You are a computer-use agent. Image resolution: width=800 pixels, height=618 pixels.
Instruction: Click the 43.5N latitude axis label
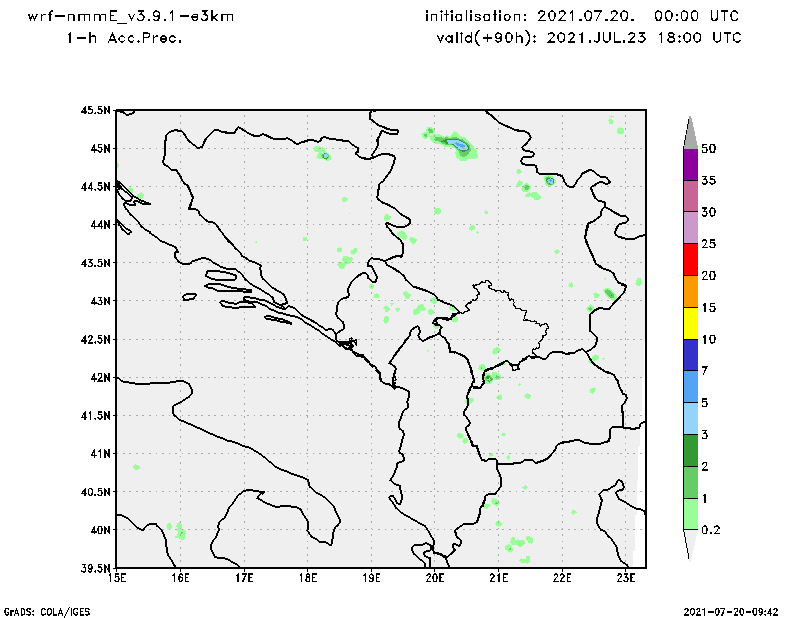[95, 263]
